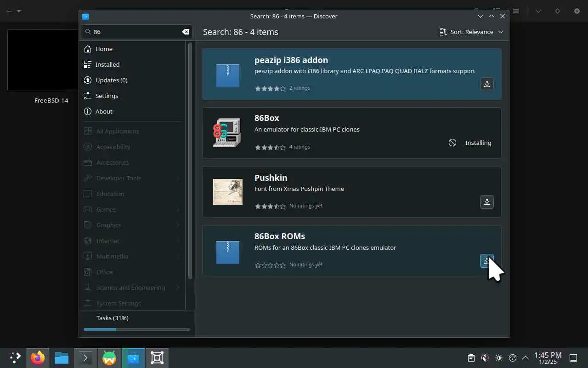Cancel the 86Box installation icon
588x368 pixels.
452,143
